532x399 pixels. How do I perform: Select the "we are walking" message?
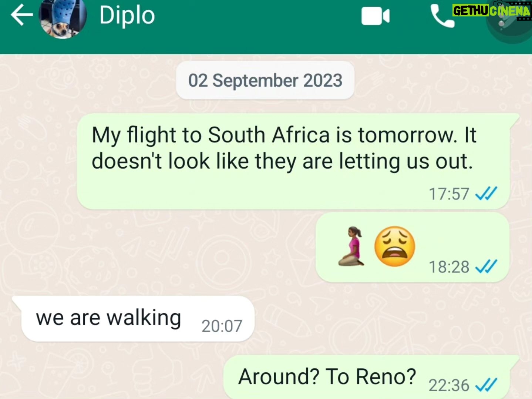point(138,319)
